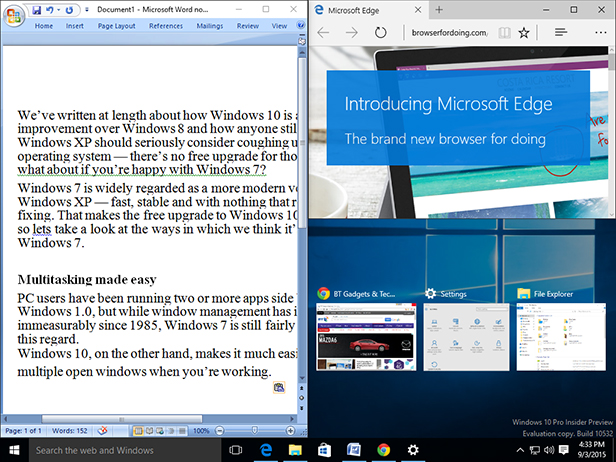Viewport: 616px width, 462px height.
Task: Refresh the page in Edge
Action: (x=381, y=33)
